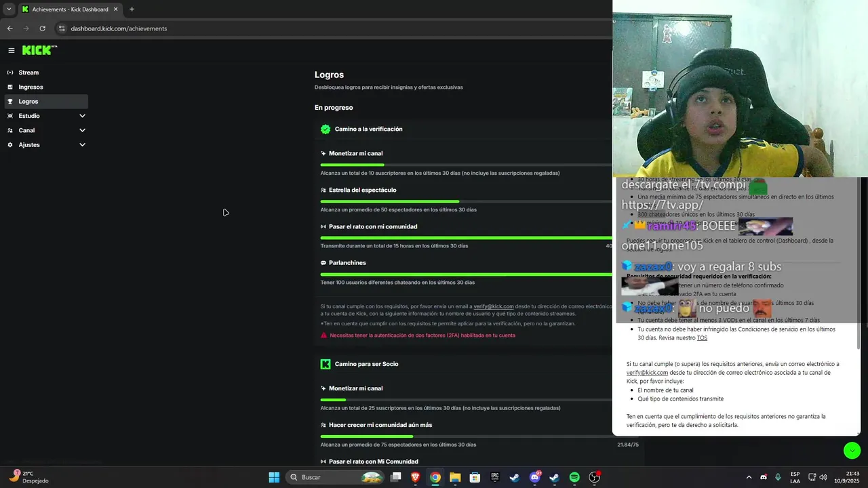Click the microphone icon in system tray
Image resolution: width=868 pixels, height=488 pixels.
[x=778, y=477]
